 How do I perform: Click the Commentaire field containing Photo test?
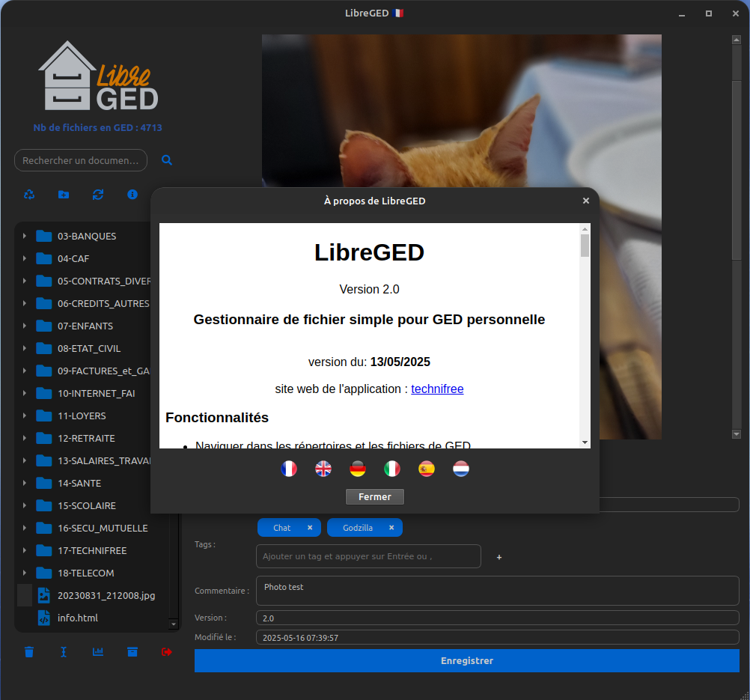(x=497, y=591)
